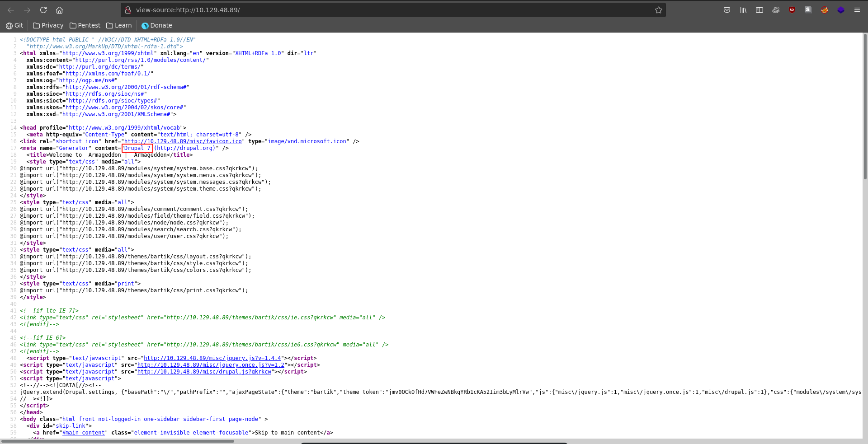Open the Firefox hamburger application menu
The image size is (868, 444).
[x=857, y=10]
